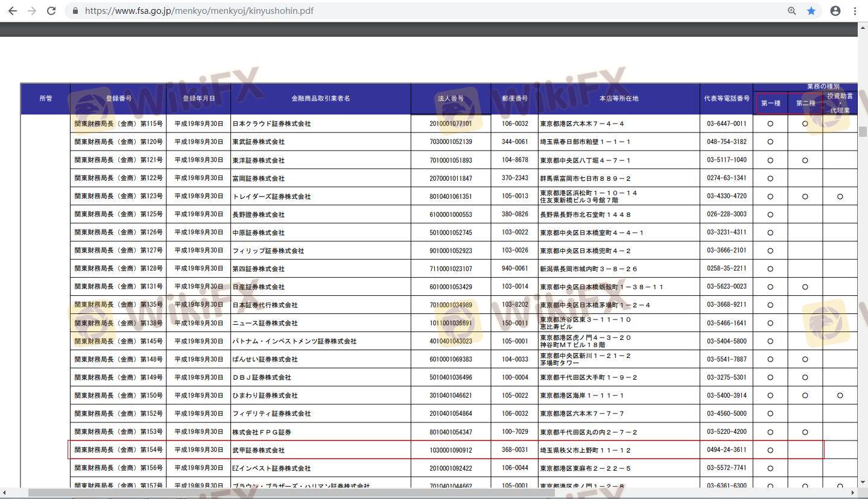Select company name トレイダーズ証券株式会社
Screen dimensions: 868x499
pos(271,196)
